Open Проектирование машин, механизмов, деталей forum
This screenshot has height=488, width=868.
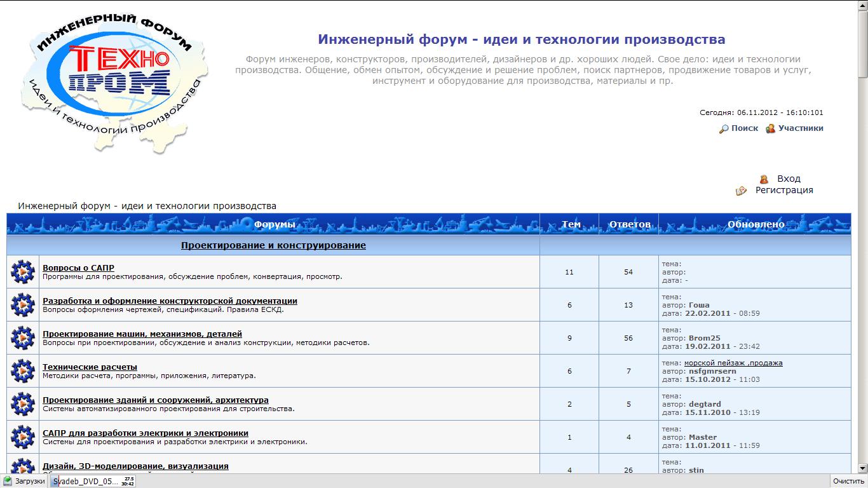[142, 334]
